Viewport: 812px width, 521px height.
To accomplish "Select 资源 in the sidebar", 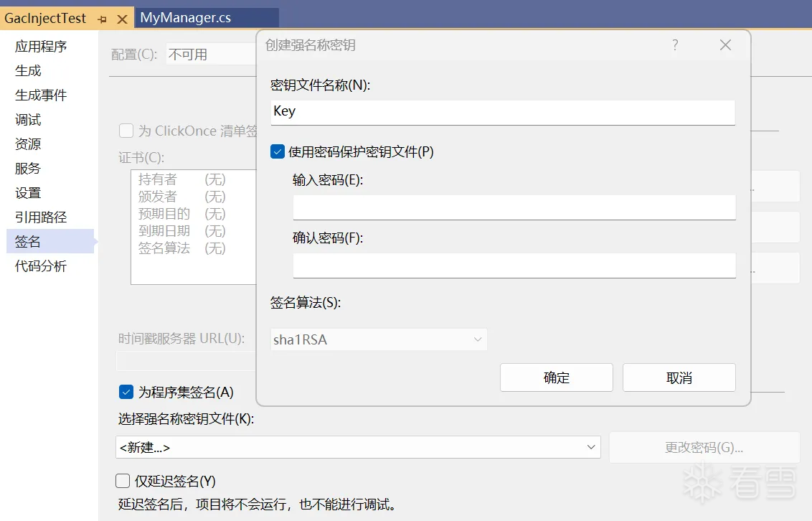I will coord(27,144).
